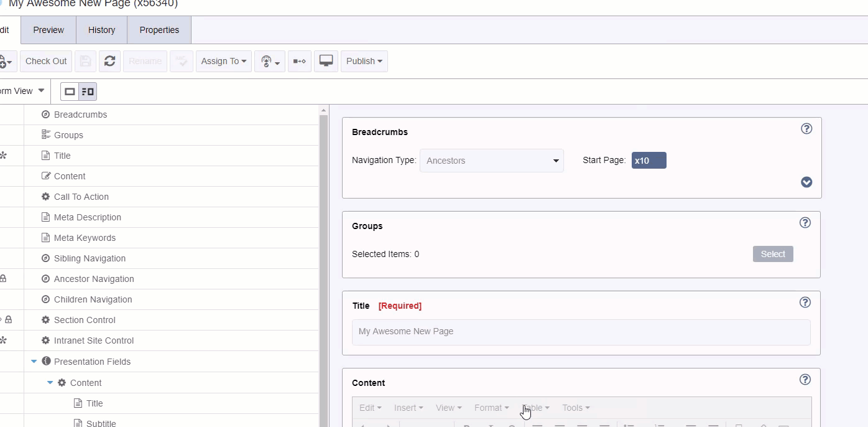Screen dimensions: 868x427
Task: Click the monitor preview icon button
Action: point(326,61)
